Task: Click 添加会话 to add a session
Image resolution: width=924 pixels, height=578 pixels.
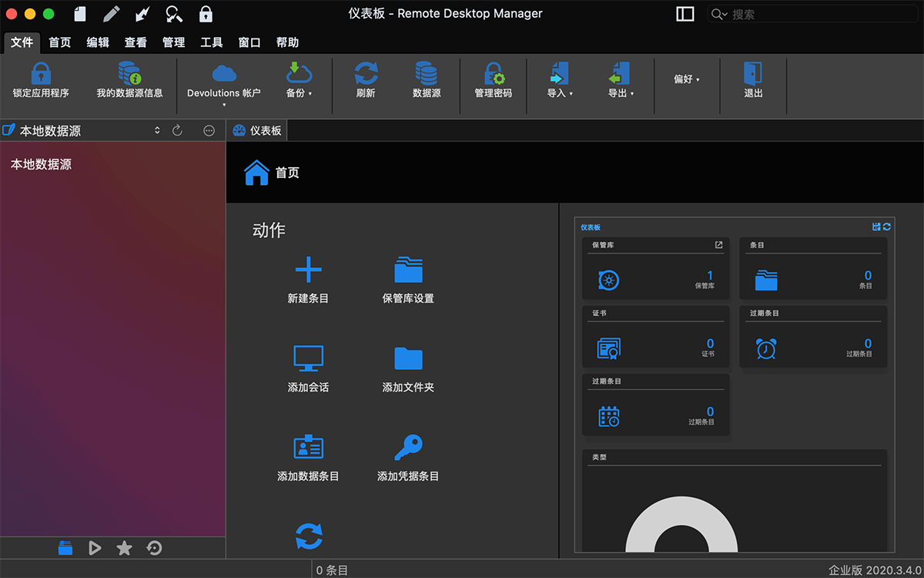Action: point(308,369)
